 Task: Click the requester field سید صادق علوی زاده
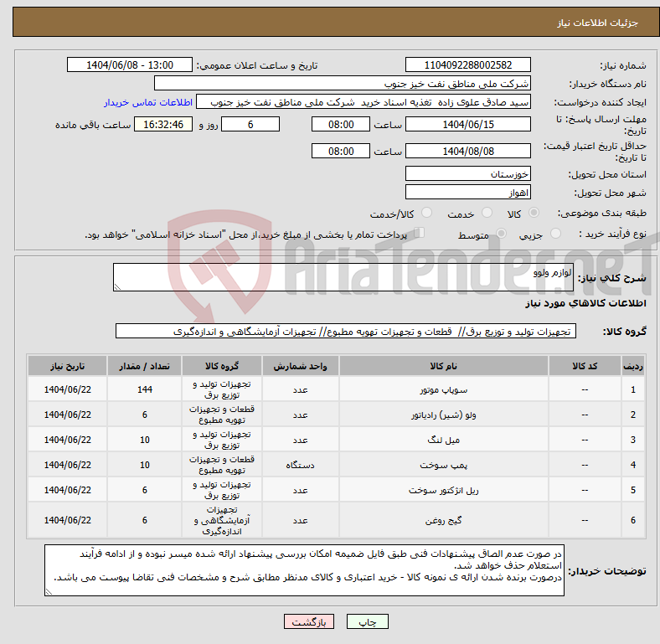[364, 102]
